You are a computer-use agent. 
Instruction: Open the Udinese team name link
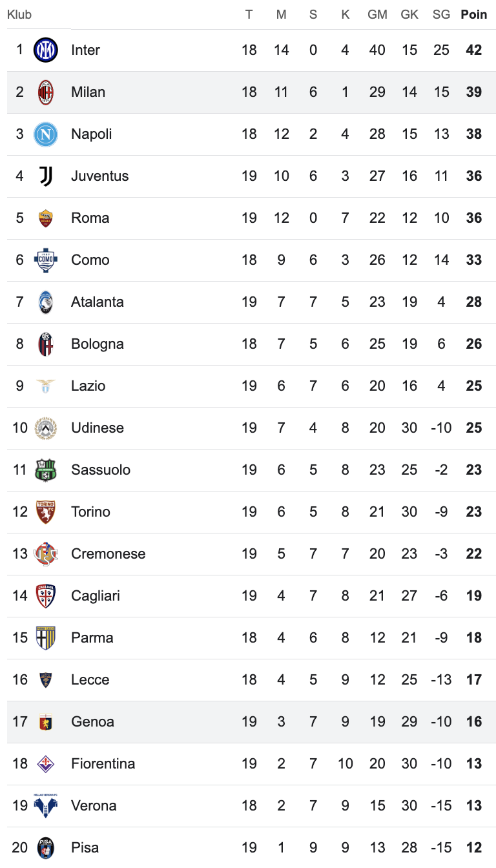[x=97, y=428]
